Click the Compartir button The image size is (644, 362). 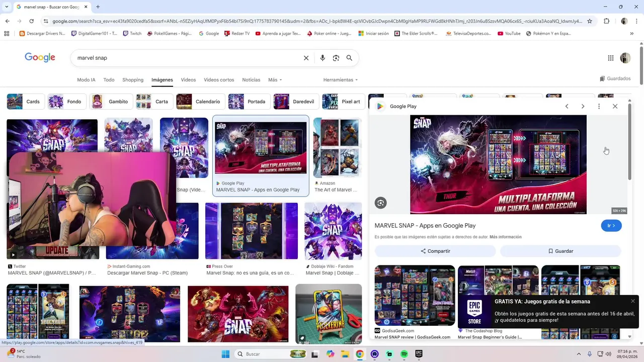point(435,251)
